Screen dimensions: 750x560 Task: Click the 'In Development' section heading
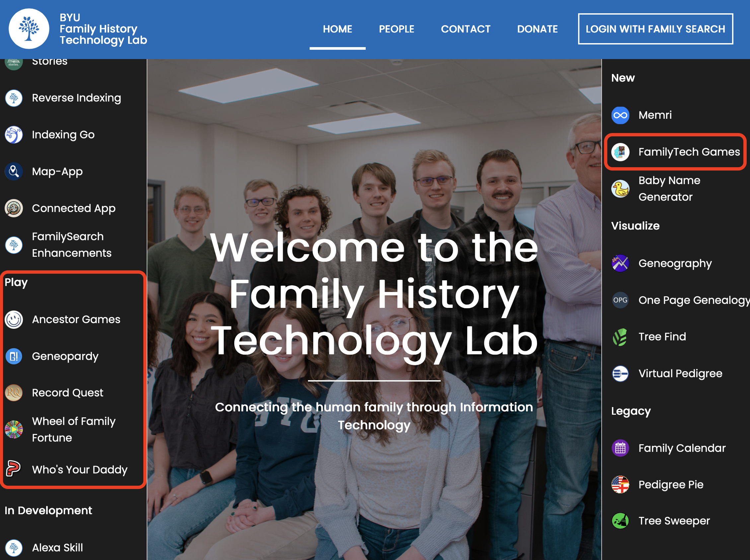point(48,511)
